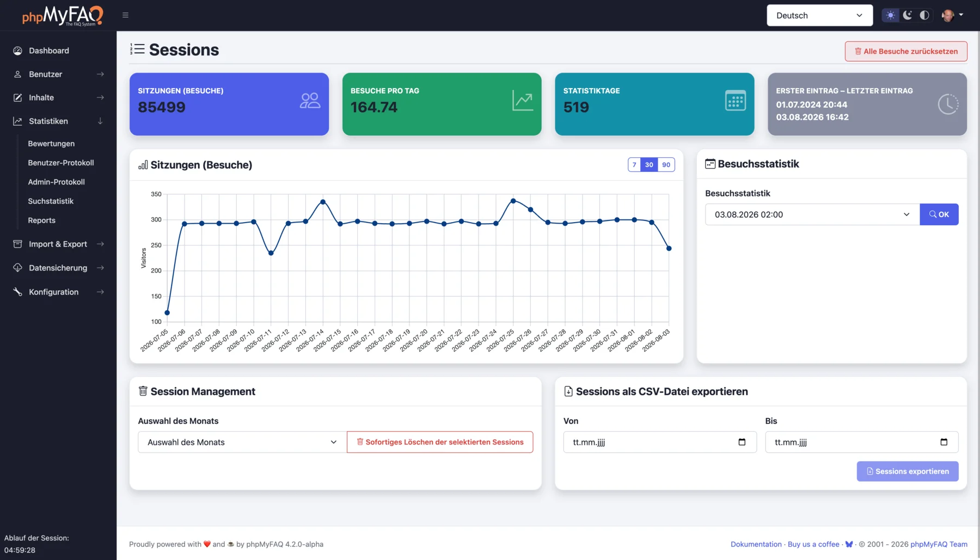
Task: Click the Konfiguration wrench icon
Action: pyautogui.click(x=17, y=292)
